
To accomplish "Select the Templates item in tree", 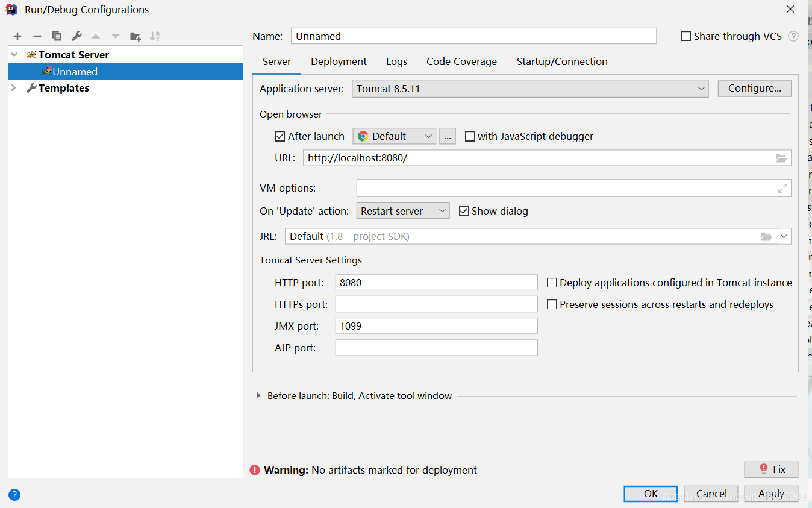I will click(64, 88).
